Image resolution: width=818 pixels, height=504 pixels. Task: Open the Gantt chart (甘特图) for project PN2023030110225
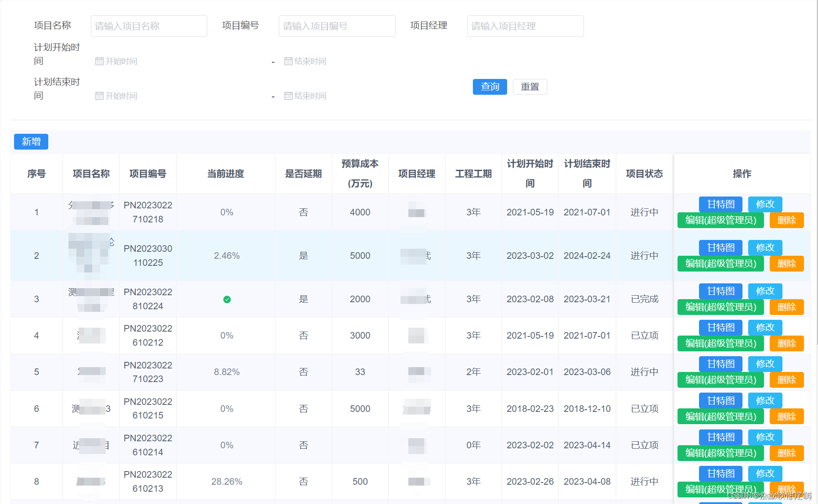click(720, 247)
